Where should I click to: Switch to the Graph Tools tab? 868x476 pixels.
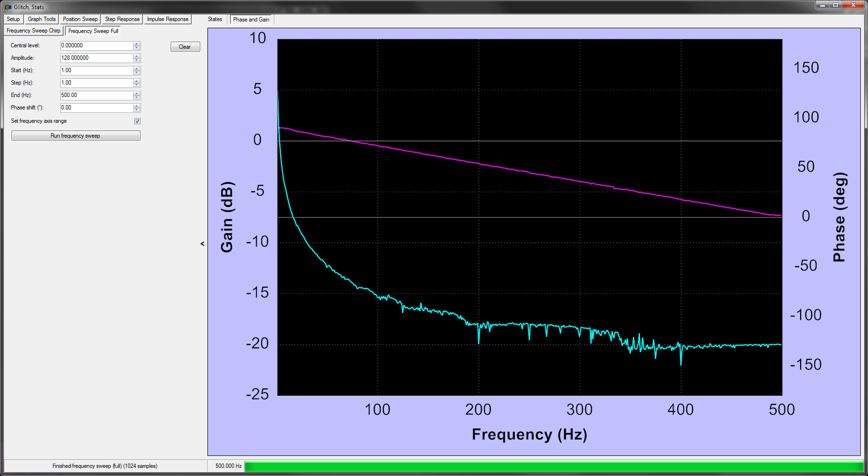point(42,19)
